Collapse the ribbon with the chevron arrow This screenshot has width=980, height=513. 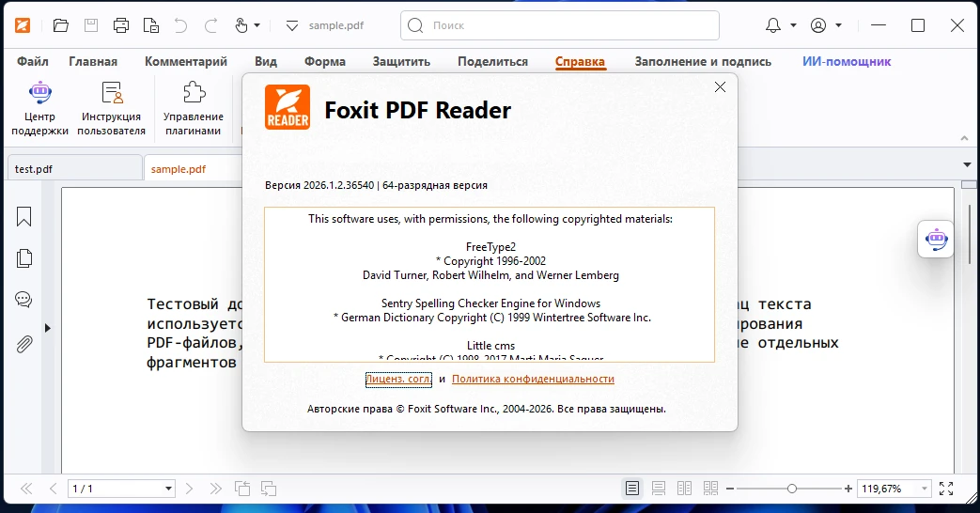pos(964,138)
